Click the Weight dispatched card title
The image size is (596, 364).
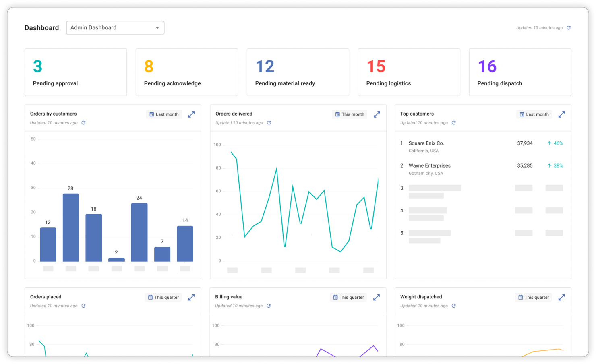(x=421, y=297)
